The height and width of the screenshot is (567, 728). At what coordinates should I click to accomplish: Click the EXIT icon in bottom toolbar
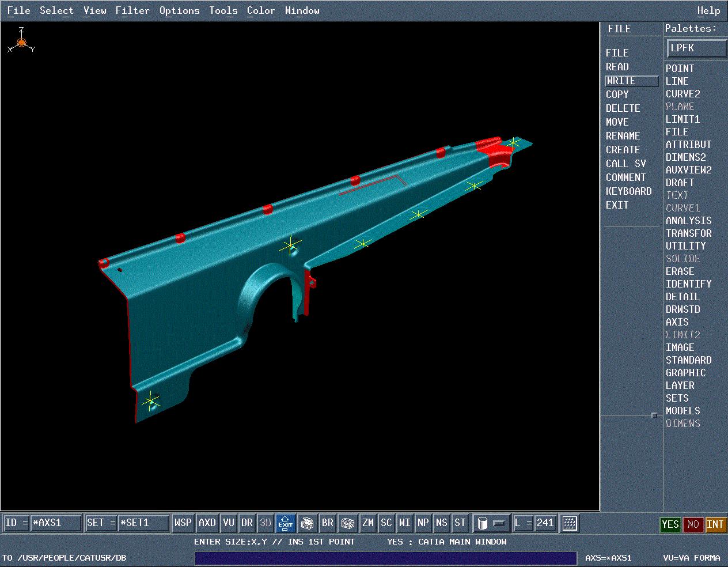286,523
